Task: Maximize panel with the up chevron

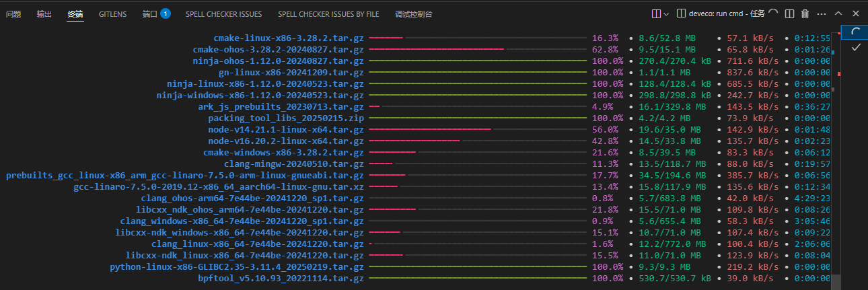Action: coord(838,13)
